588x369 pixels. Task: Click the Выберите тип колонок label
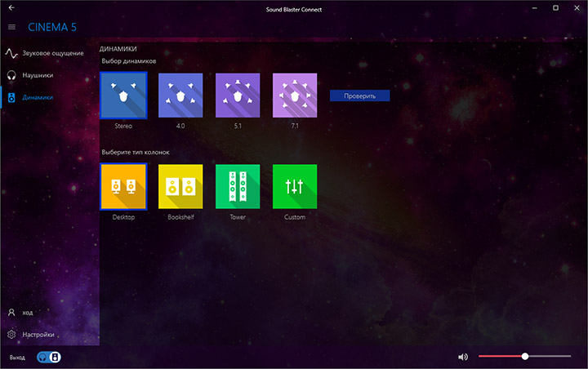(136, 152)
